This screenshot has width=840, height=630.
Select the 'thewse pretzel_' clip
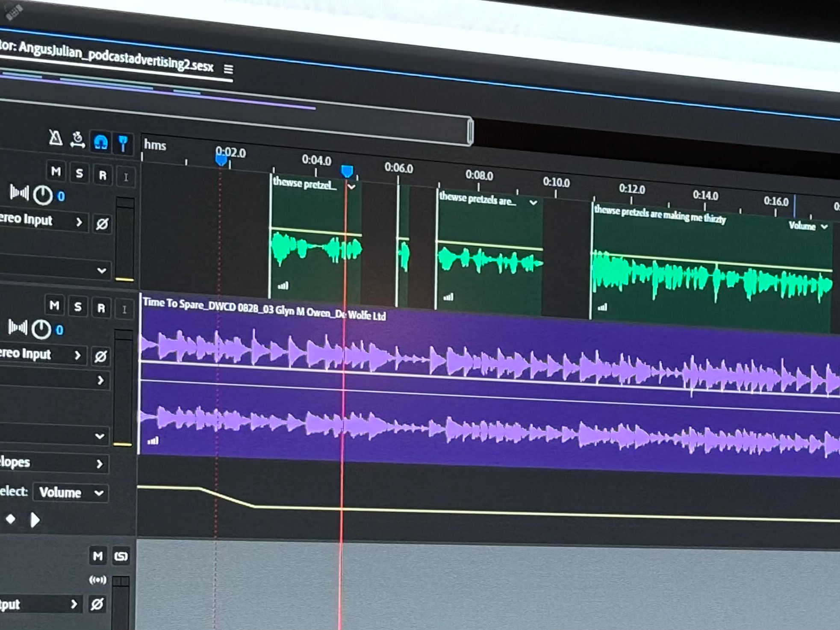coord(316,238)
